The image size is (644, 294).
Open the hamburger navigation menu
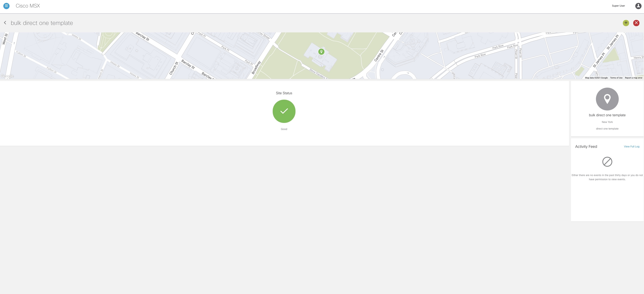[x=6, y=6]
